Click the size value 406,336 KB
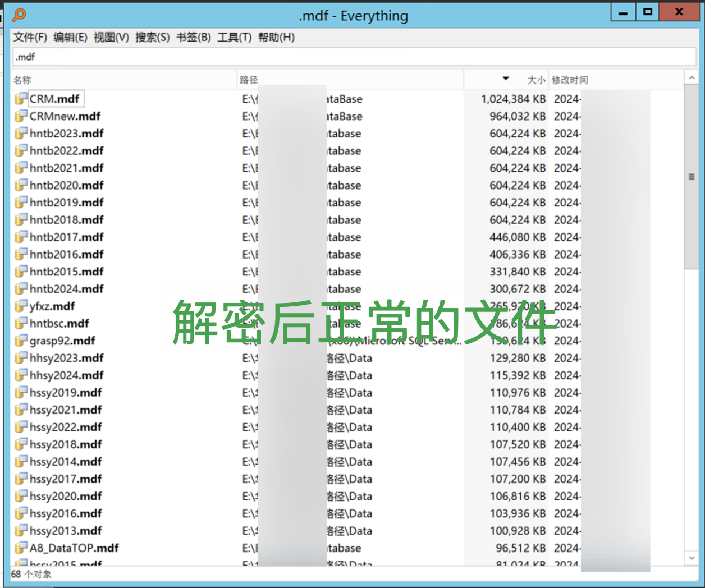Image resolution: width=705 pixels, height=588 pixels. tap(518, 255)
